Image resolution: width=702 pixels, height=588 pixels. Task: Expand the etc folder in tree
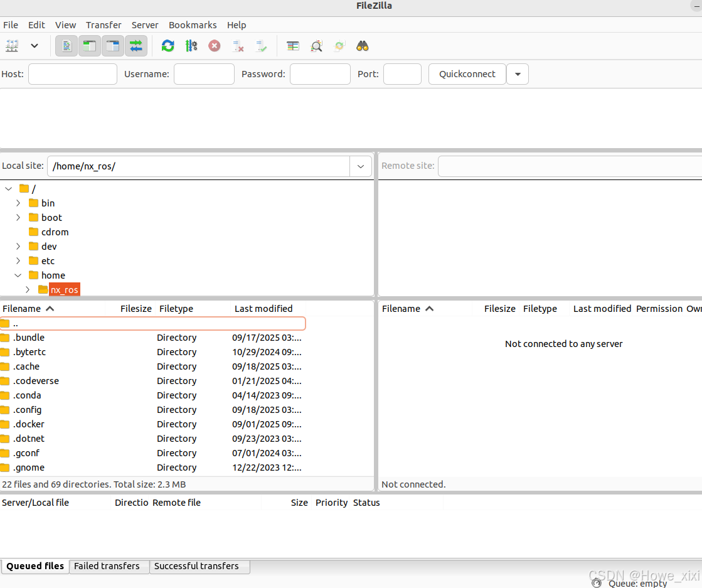point(18,260)
